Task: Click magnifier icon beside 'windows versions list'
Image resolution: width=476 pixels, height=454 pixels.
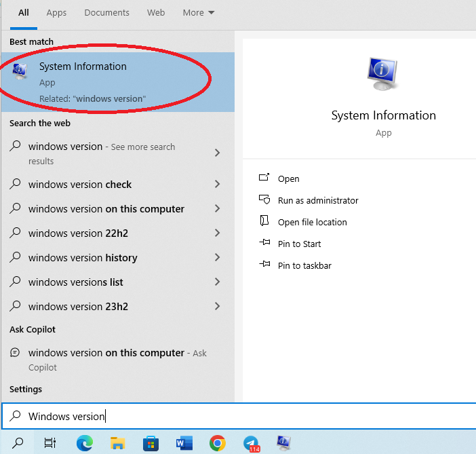Action: [x=15, y=282]
